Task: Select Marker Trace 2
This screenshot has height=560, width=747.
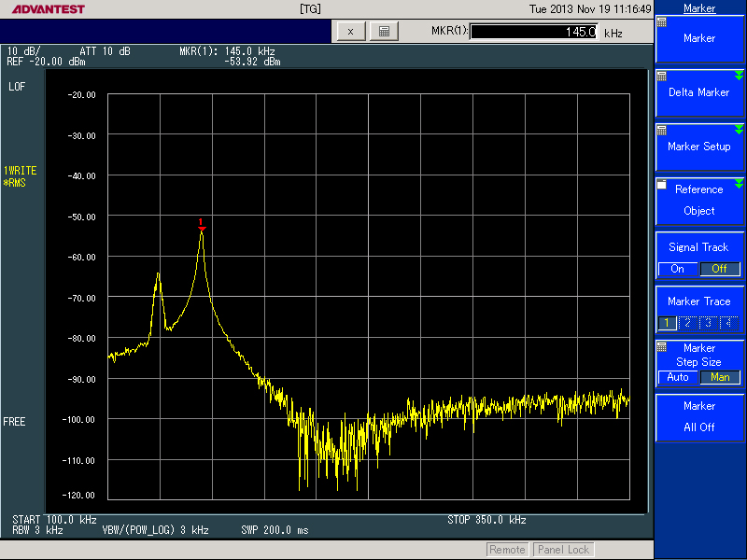Action: coord(688,323)
